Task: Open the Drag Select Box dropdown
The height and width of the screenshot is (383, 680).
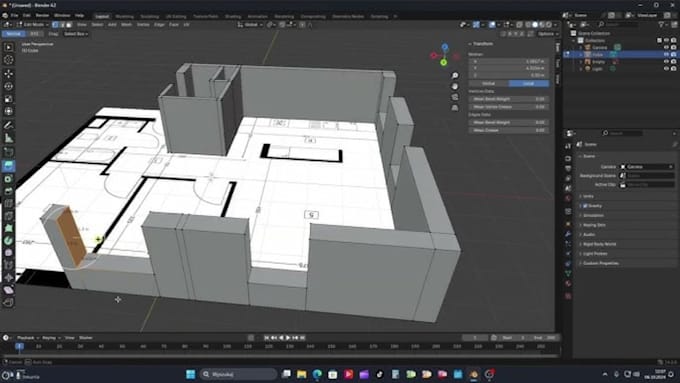Action: [76, 34]
